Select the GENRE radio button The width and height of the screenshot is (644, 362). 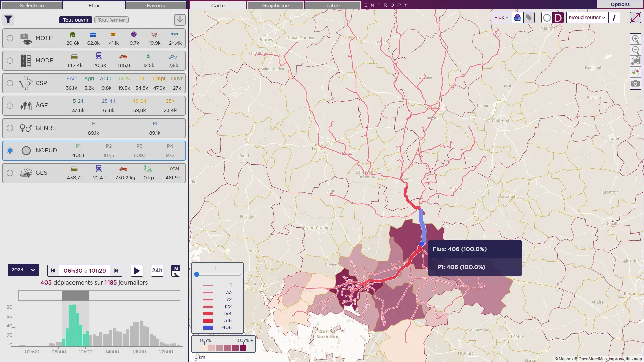coord(10,128)
